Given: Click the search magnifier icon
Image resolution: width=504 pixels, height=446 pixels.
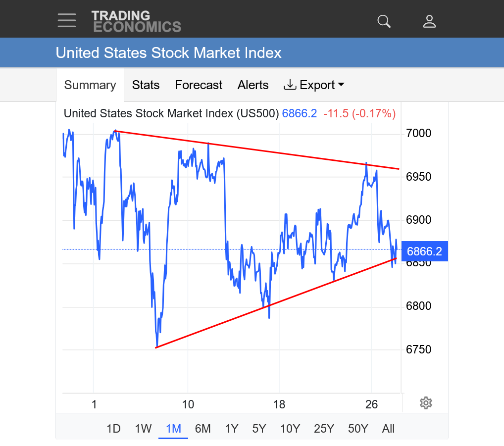Looking at the screenshot, I should [384, 21].
